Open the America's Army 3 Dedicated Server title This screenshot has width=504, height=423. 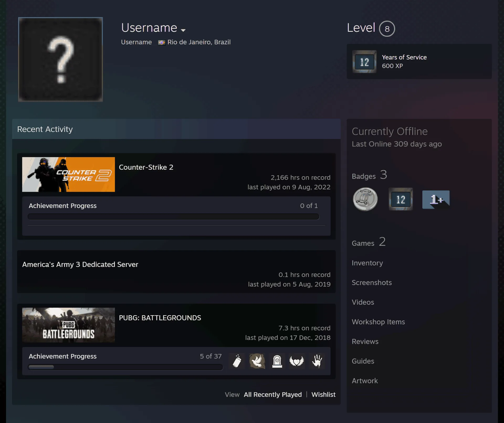click(x=80, y=264)
